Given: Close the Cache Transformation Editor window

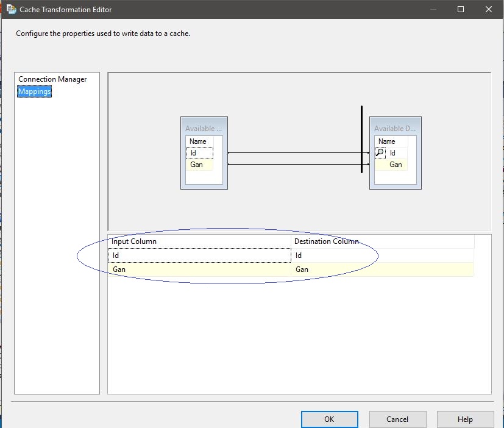Looking at the screenshot, I should point(489,9).
